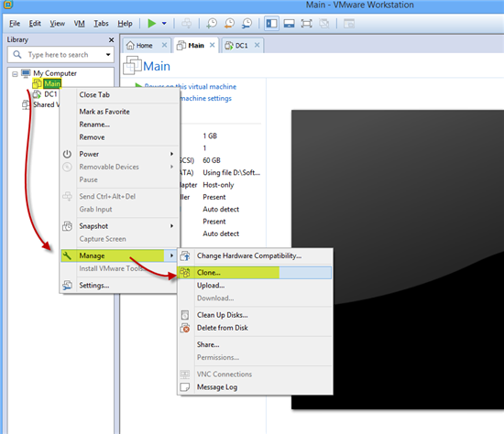Open the Tabs menu
This screenshot has width=504, height=434.
click(x=101, y=24)
